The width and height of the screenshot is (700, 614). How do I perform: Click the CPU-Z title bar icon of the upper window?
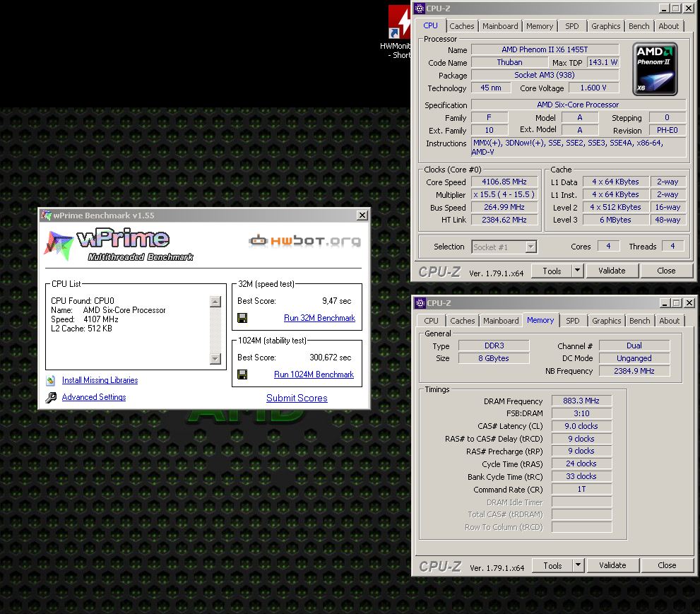(x=420, y=8)
